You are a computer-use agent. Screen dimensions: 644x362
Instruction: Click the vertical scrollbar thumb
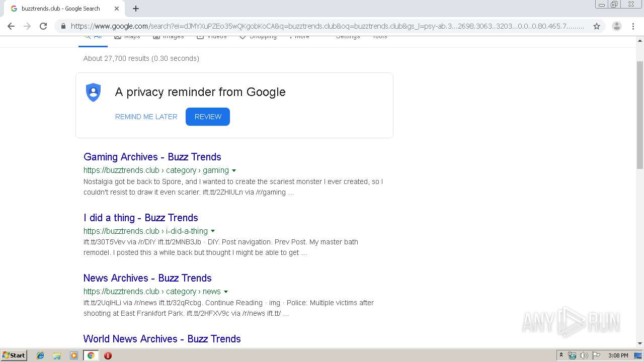click(640, 115)
